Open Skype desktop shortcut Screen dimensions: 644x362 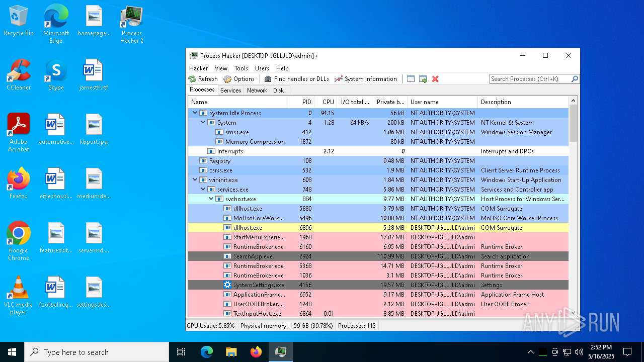coord(56,75)
